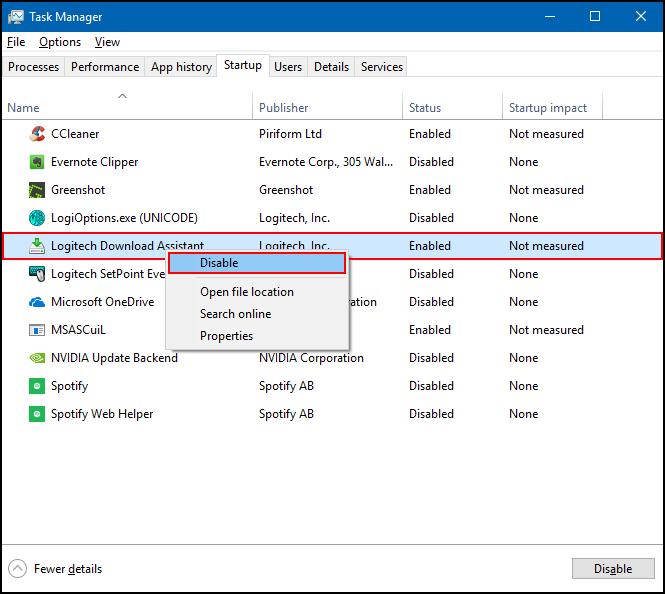This screenshot has width=665, height=594.
Task: Switch to the Users tab
Action: 288,67
